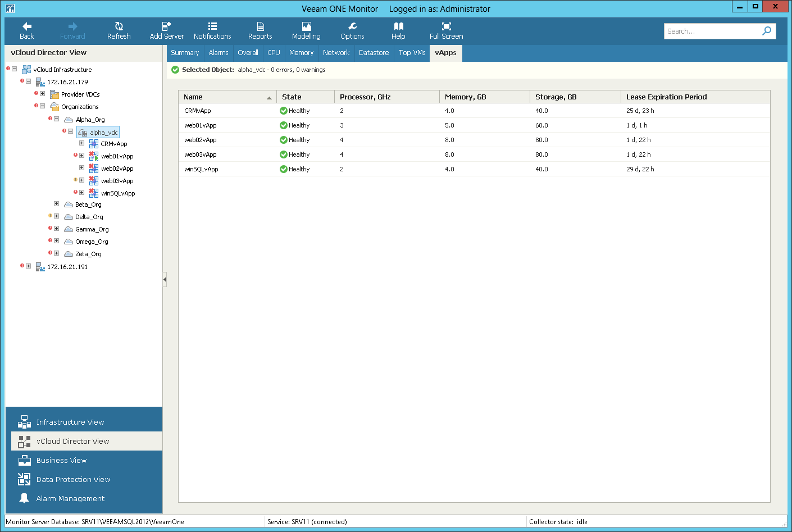792x532 pixels.
Task: Collapse the vCloud Infrastructure tree node
Action: click(x=14, y=69)
